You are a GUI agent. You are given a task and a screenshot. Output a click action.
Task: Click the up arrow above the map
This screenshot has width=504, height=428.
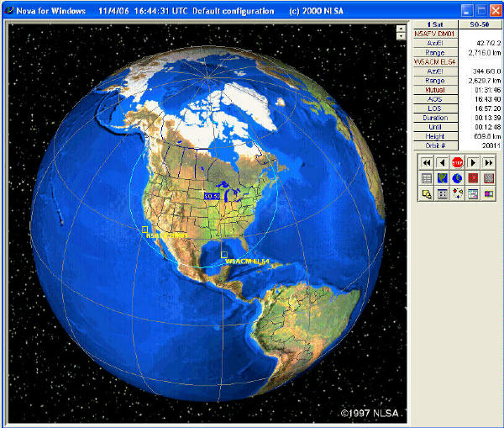pos(401,29)
